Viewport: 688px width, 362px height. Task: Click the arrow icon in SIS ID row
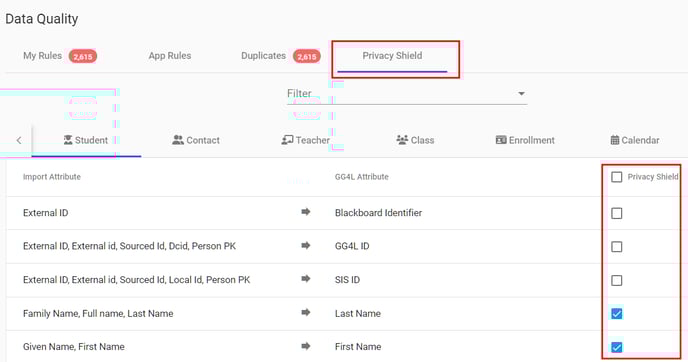pos(306,279)
